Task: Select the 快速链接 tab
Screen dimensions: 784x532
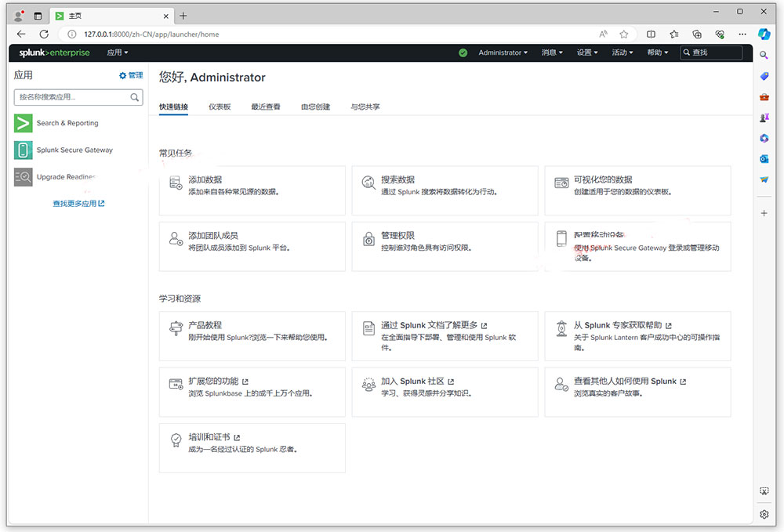Action: point(173,107)
